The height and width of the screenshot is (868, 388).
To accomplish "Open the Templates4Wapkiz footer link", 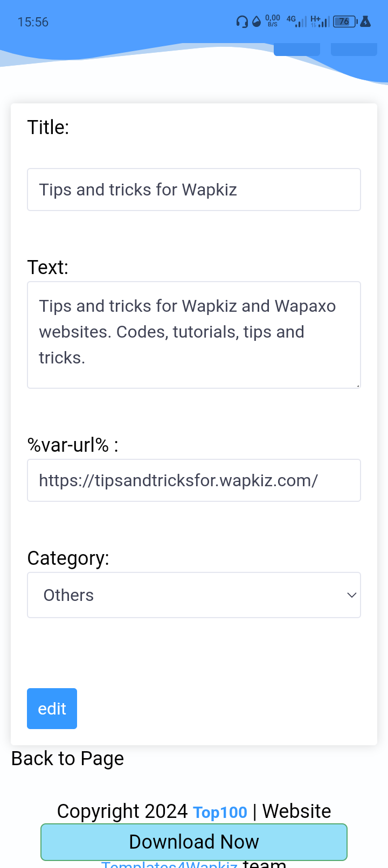I will point(169,864).
